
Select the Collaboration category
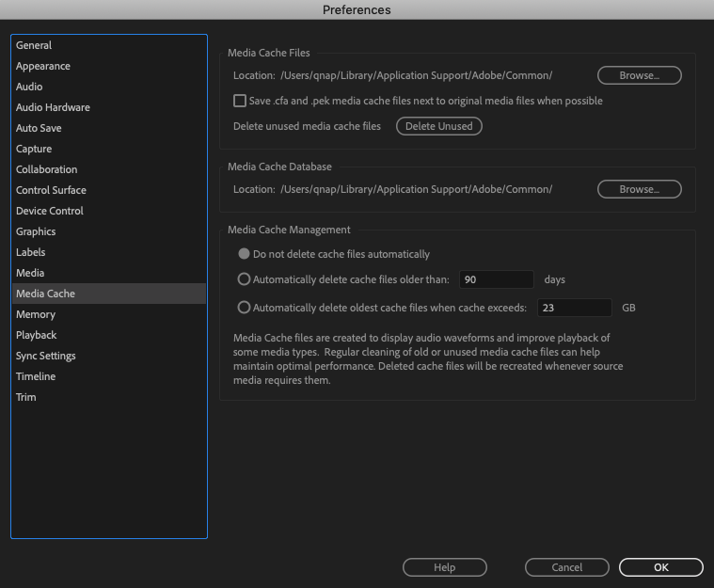pos(109,169)
